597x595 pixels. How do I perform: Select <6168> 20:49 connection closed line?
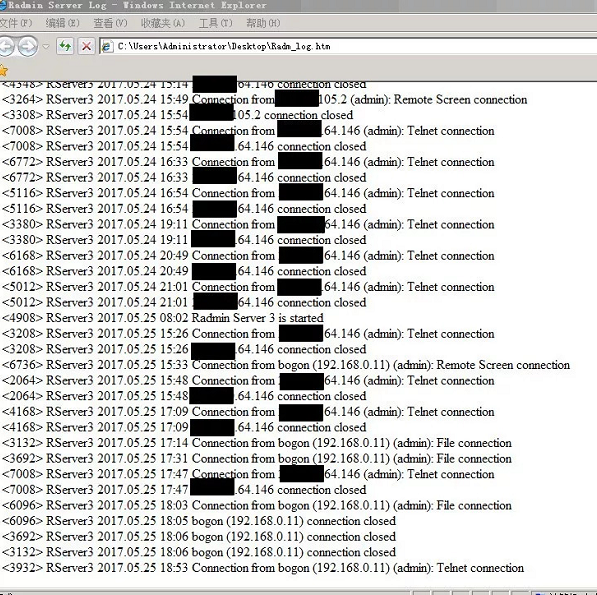(184, 271)
